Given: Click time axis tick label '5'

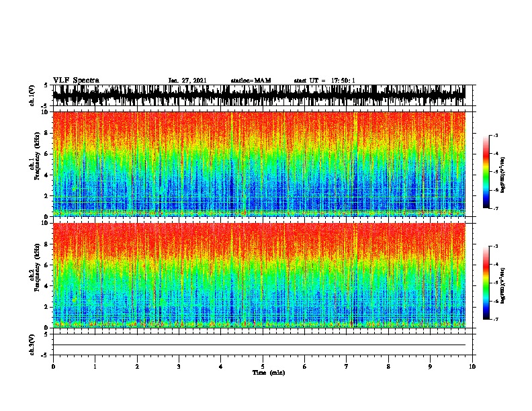Looking at the screenshot, I should 263,367.
